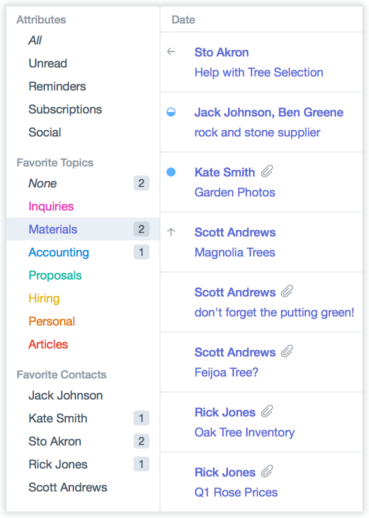Filter by the Accounting topic

point(59,252)
